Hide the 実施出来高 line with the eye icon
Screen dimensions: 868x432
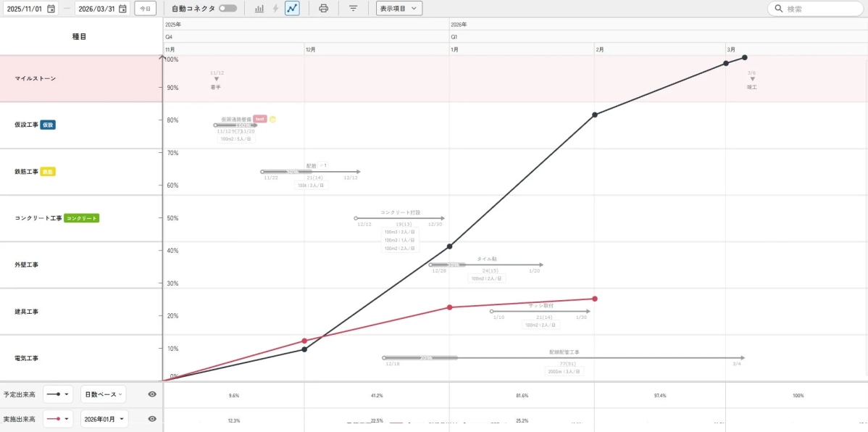[152, 419]
